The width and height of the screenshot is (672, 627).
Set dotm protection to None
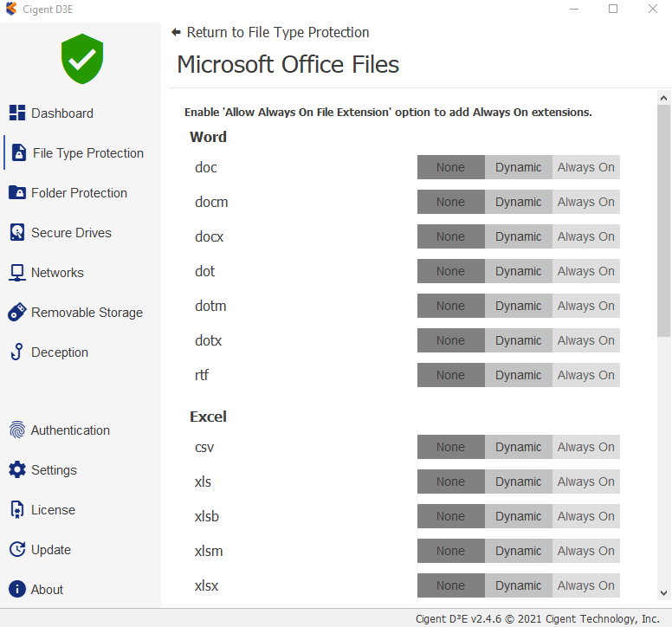[451, 306]
